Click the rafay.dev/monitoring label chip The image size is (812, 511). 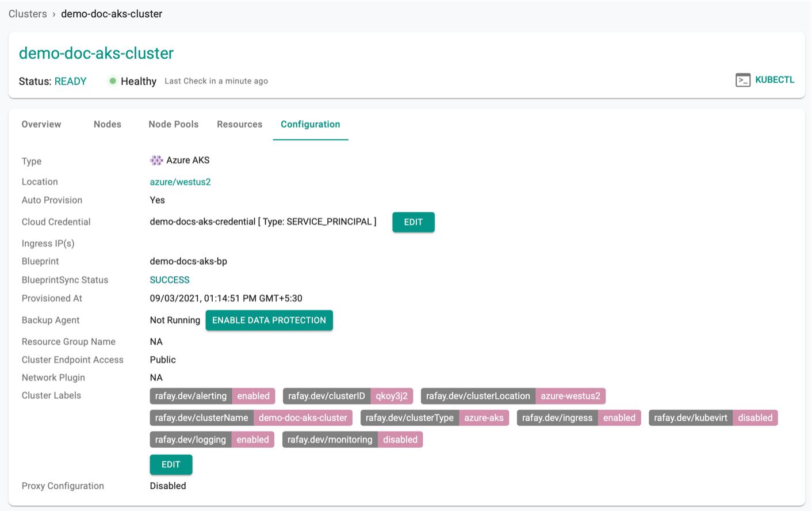(353, 440)
